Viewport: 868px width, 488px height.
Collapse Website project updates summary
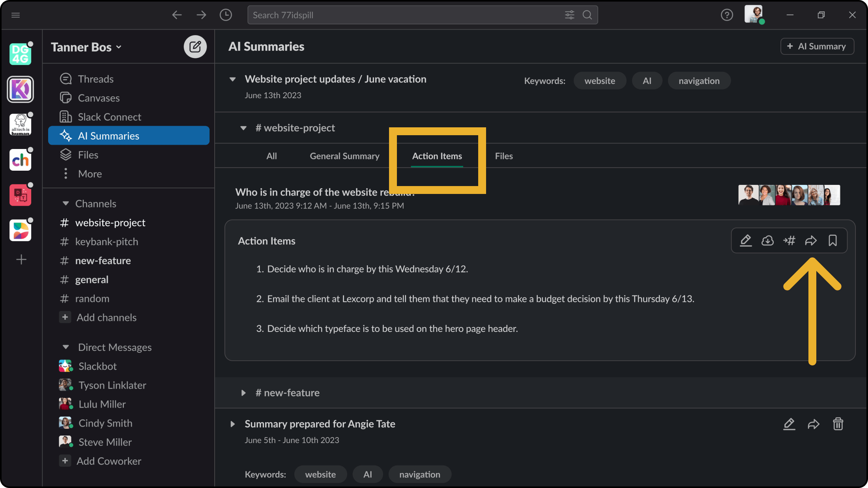pyautogui.click(x=232, y=79)
